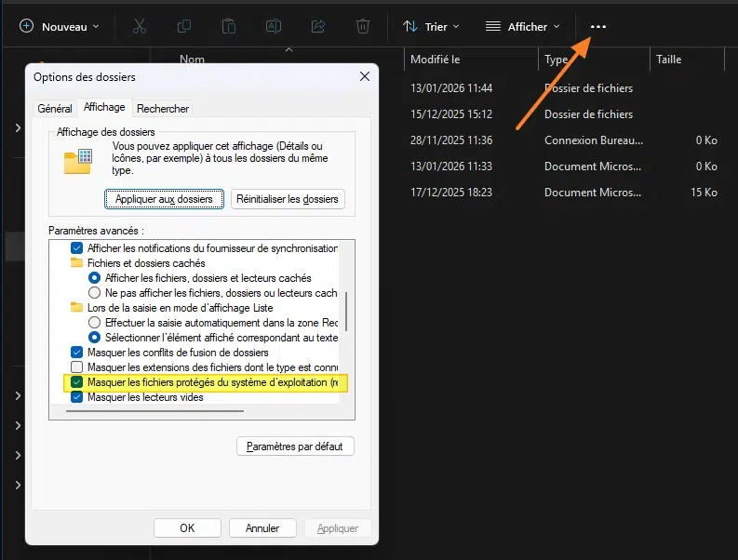Sort by the Modifié le column header
The width and height of the screenshot is (738, 560).
[x=436, y=60]
